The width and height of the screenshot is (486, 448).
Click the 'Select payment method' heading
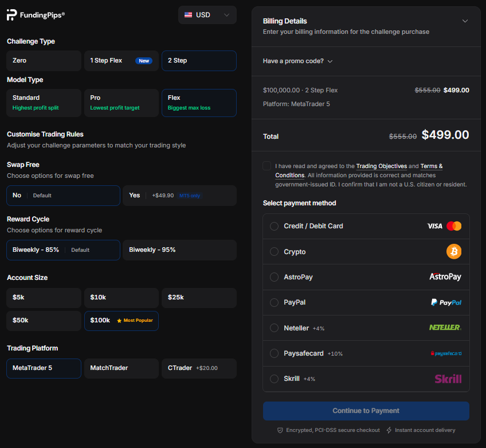point(299,203)
